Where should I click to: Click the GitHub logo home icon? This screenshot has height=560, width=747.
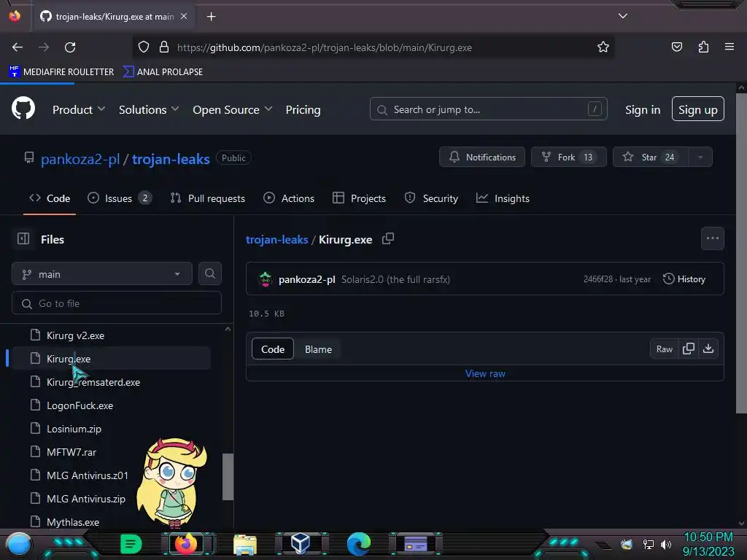(x=23, y=109)
